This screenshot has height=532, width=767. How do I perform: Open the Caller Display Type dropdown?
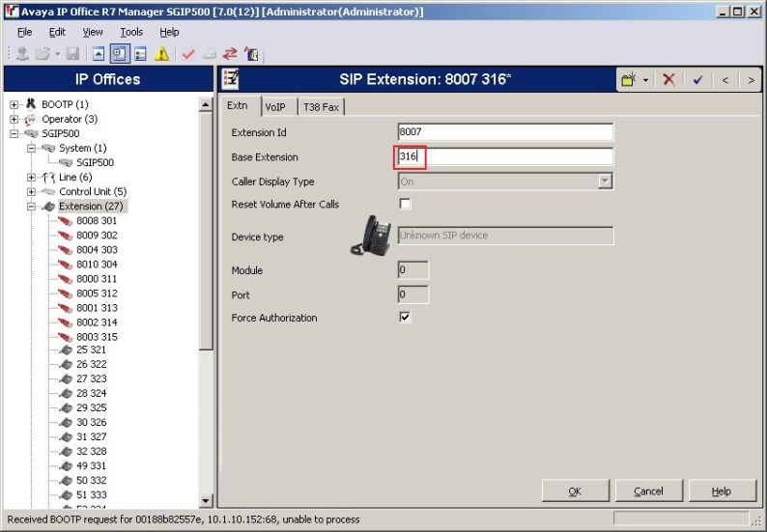pyautogui.click(x=605, y=181)
